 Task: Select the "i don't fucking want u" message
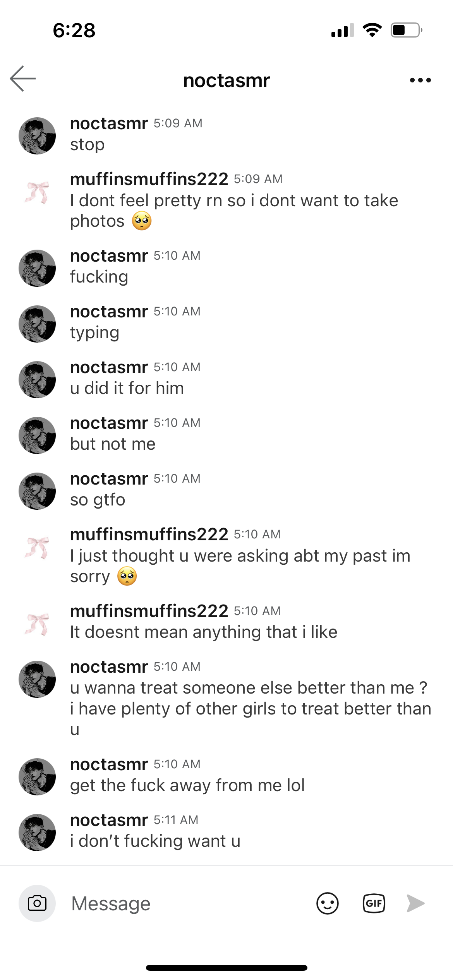tap(155, 841)
